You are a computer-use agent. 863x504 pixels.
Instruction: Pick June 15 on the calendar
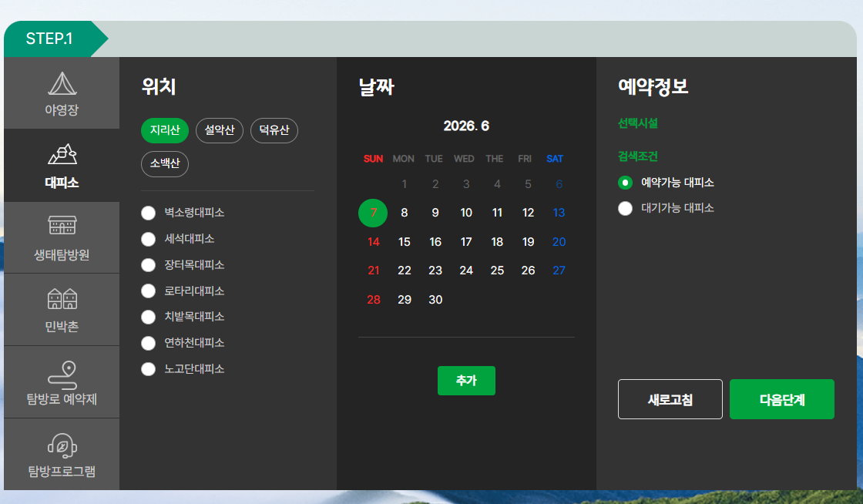pos(405,241)
